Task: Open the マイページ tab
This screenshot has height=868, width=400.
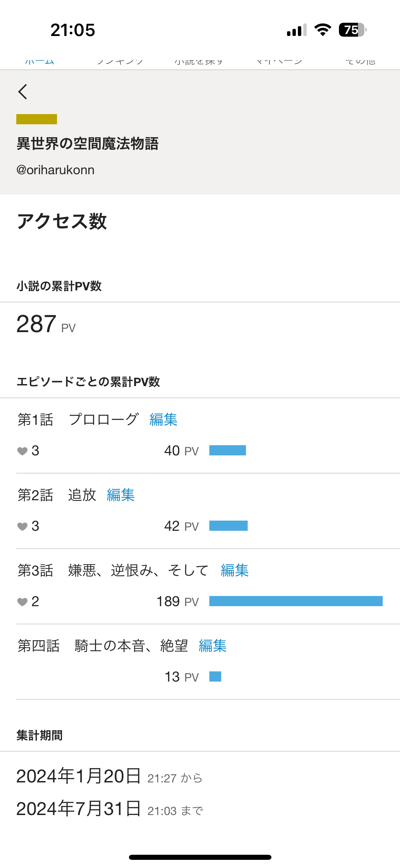Action: (279, 62)
